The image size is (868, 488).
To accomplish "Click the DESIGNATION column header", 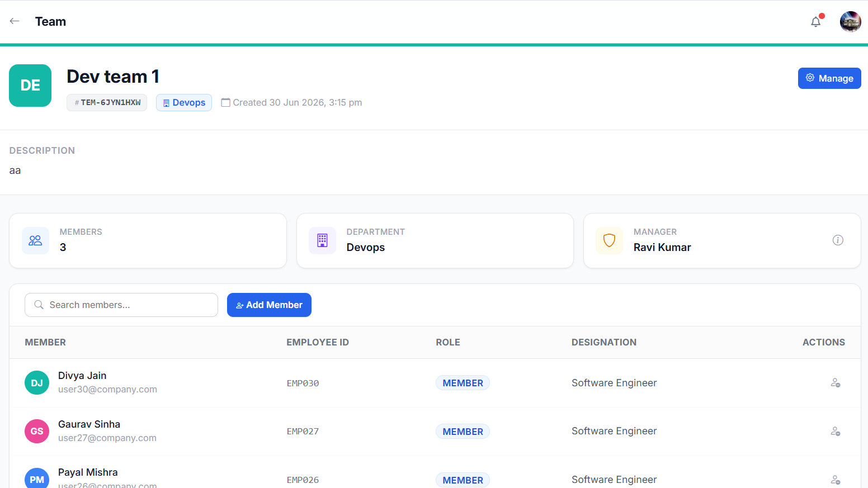I will pos(604,342).
